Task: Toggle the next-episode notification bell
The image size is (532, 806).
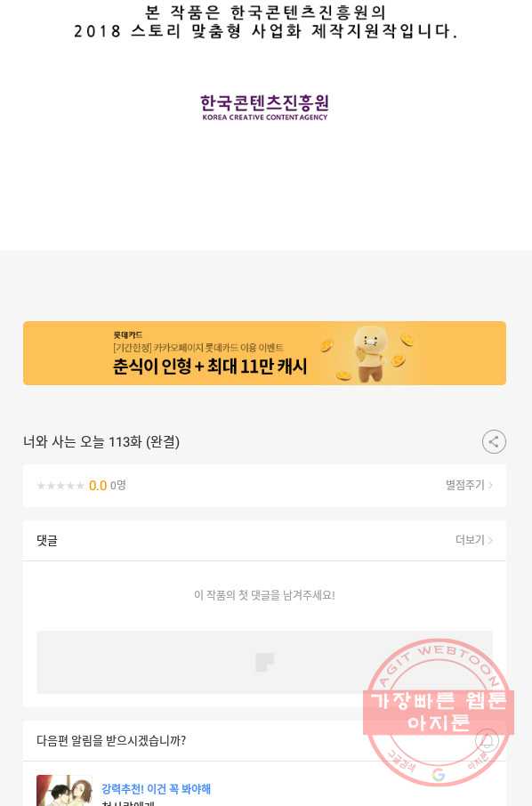Action: tap(487, 741)
